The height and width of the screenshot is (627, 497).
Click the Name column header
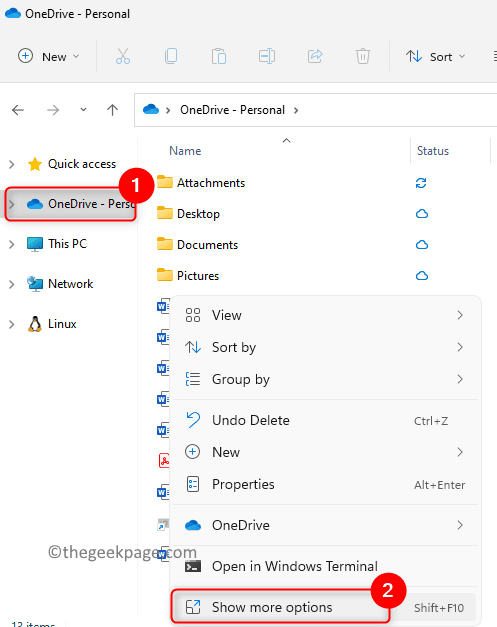point(185,151)
